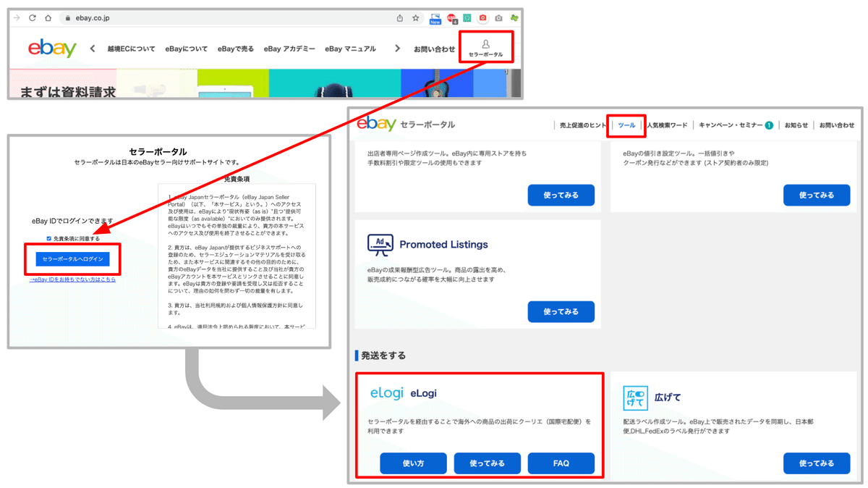Click the eLogi logo icon
Viewport: 868px width, 488px height.
pos(386,393)
